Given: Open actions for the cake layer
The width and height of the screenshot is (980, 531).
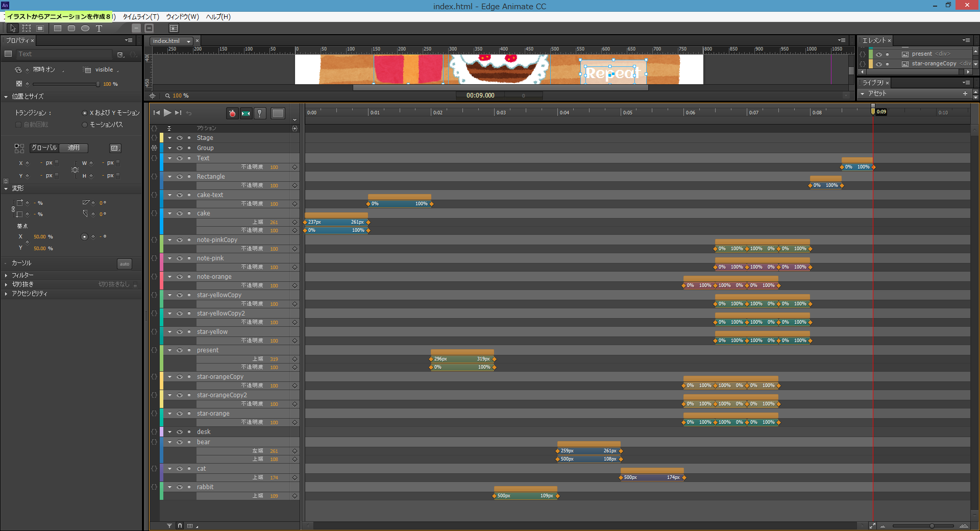Looking at the screenshot, I should (154, 213).
